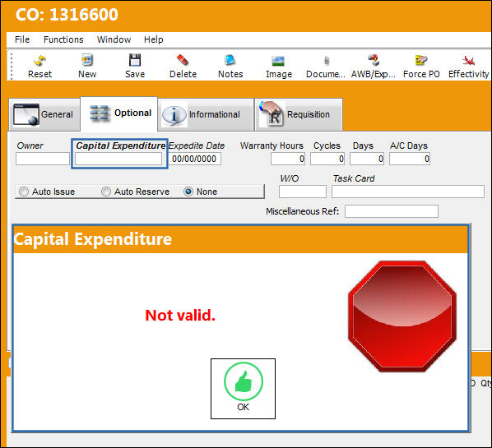This screenshot has height=448, width=492.
Task: Create a new record with New icon
Action: [87, 66]
